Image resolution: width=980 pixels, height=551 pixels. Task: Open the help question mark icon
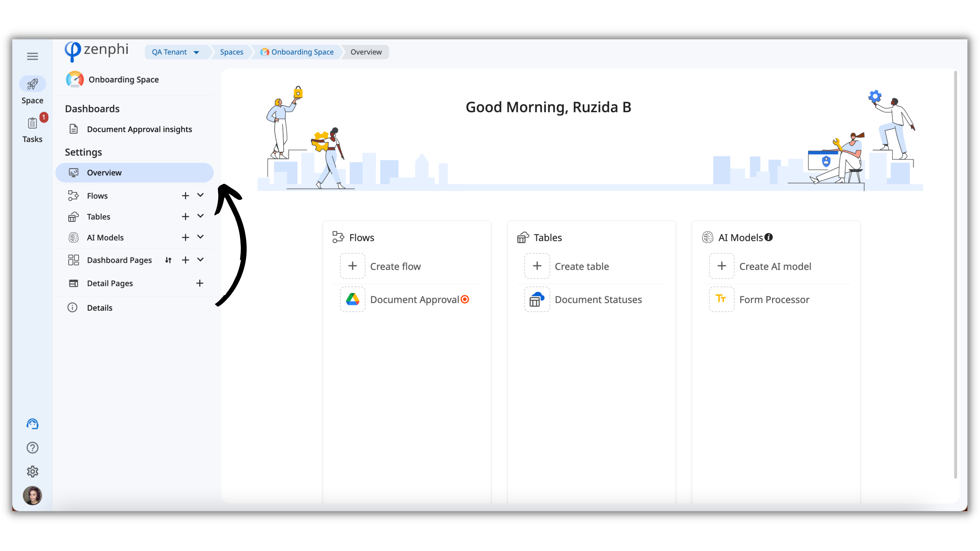pos(32,448)
